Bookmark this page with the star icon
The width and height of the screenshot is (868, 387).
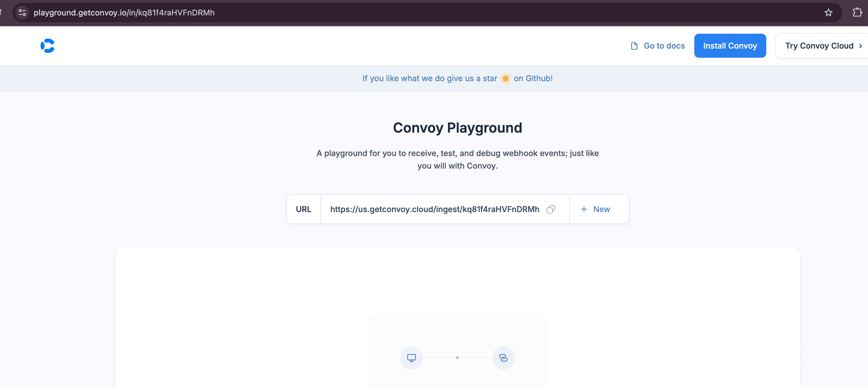point(828,13)
